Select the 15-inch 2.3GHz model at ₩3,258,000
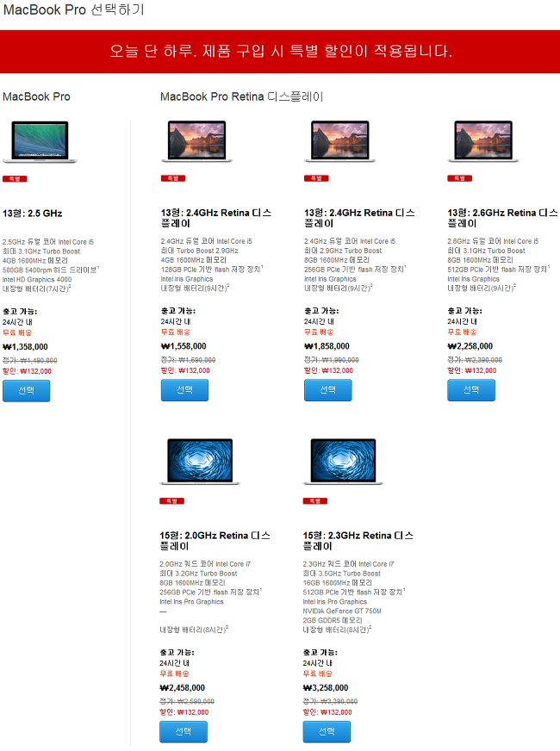 coord(327,732)
